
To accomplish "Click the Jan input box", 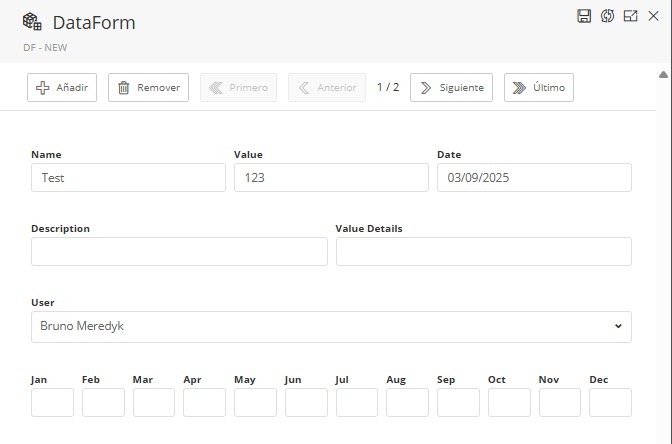I will pyautogui.click(x=52, y=402).
